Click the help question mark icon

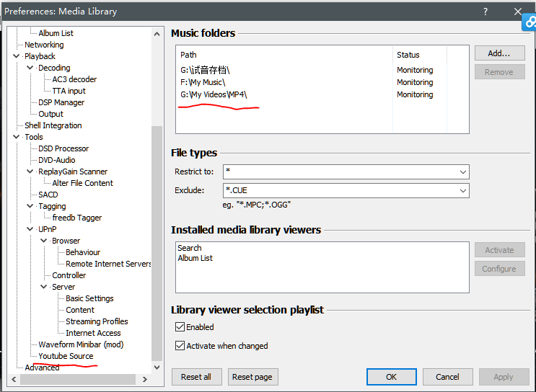click(x=485, y=11)
